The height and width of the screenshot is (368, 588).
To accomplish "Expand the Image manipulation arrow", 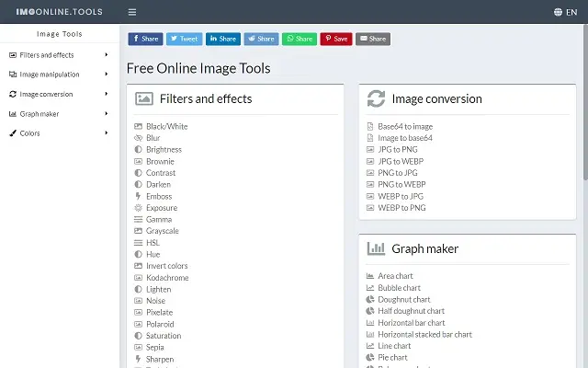I will tap(107, 74).
